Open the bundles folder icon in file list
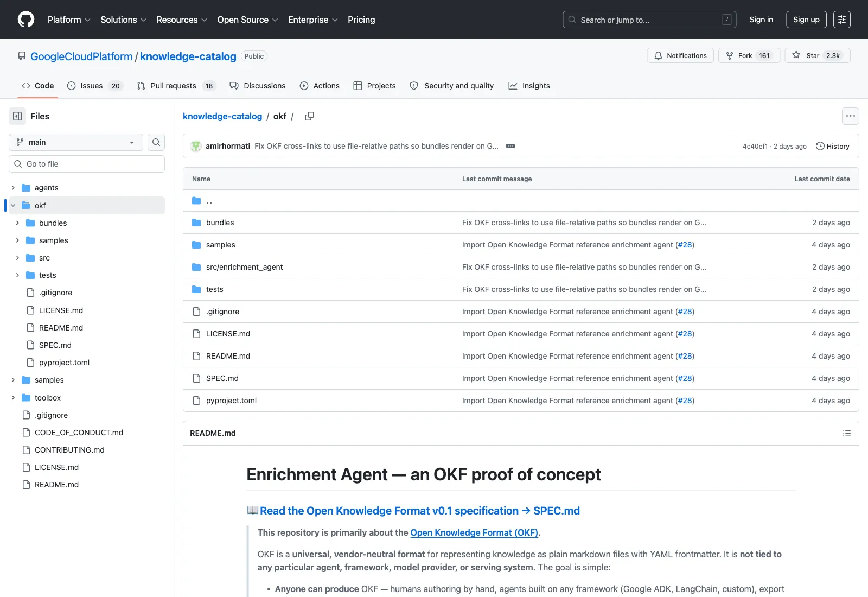The width and height of the screenshot is (868, 597). 196,223
